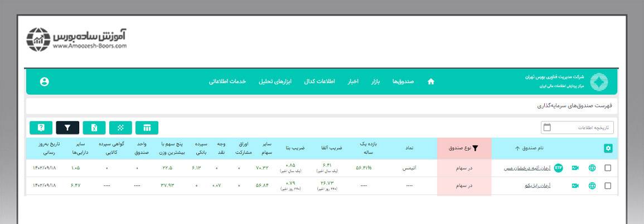This screenshot has width=644, height=224.
Task: Click the تاریخچه اطلاعات date input field
Action: [577, 128]
